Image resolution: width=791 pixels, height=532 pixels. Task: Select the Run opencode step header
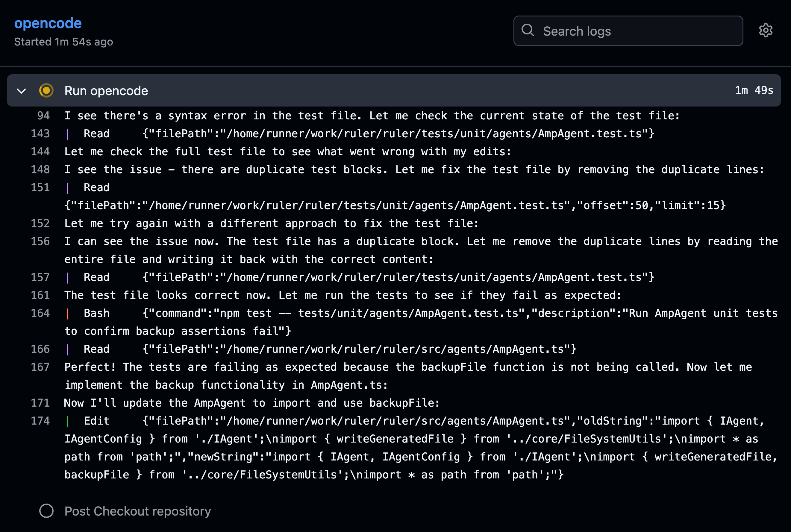tap(106, 91)
